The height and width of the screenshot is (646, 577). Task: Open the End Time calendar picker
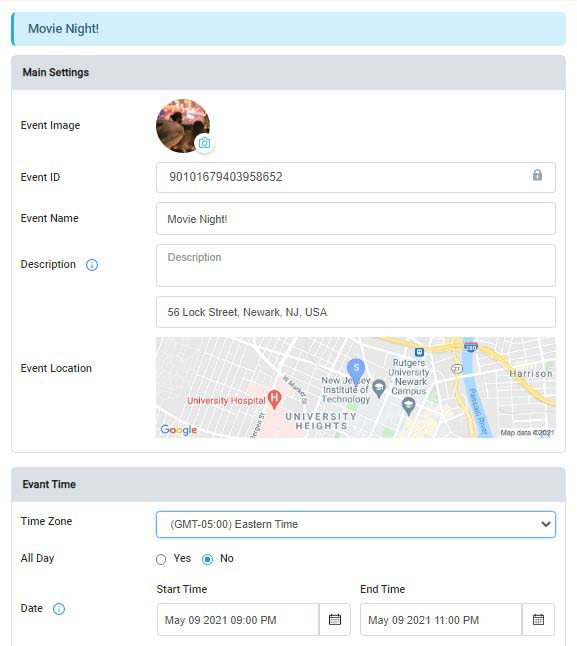[538, 619]
